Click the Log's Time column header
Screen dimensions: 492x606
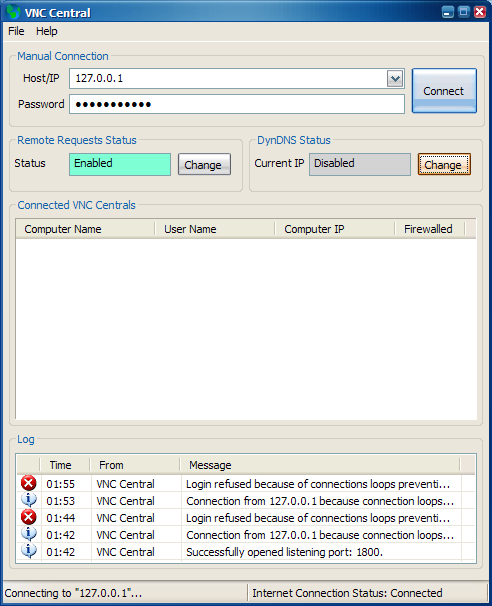point(65,465)
